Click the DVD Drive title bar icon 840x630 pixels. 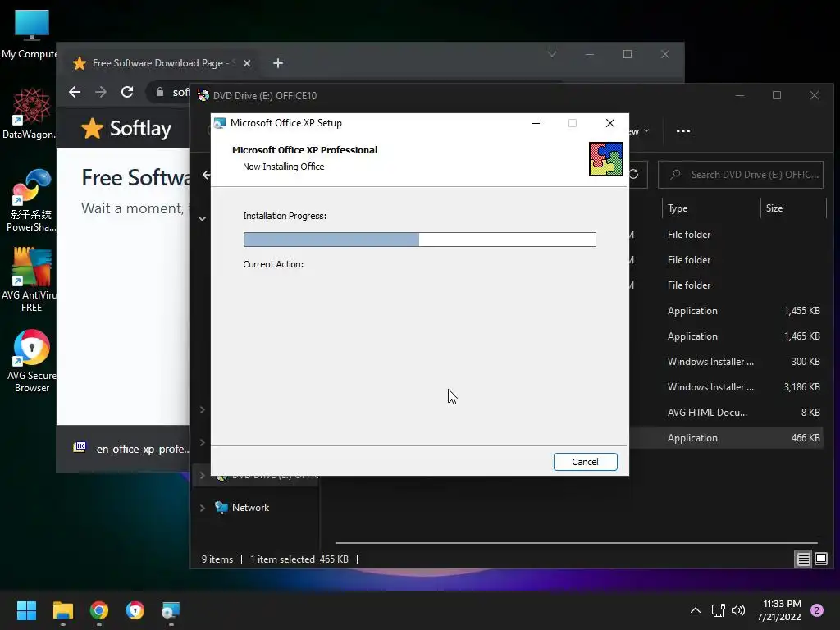tap(203, 96)
